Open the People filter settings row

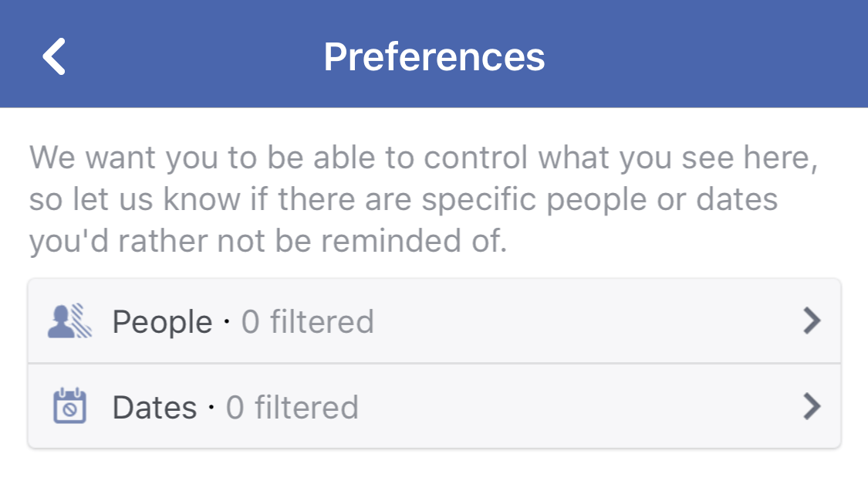[432, 321]
